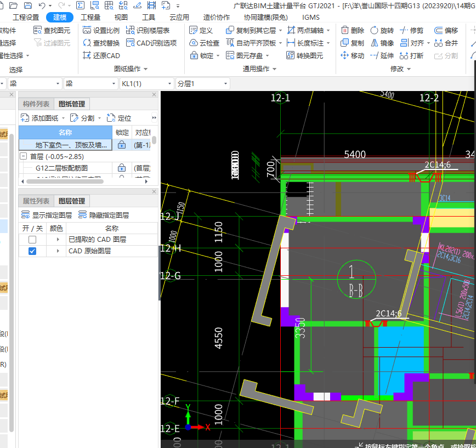Click 图元存盘 tool
The height and width of the screenshot is (448, 476).
coord(245,55)
